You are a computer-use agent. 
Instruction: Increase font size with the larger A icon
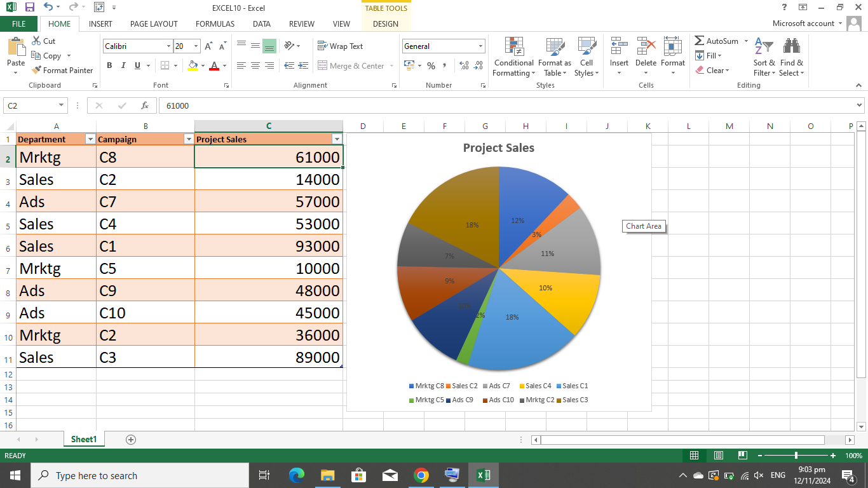(x=208, y=46)
